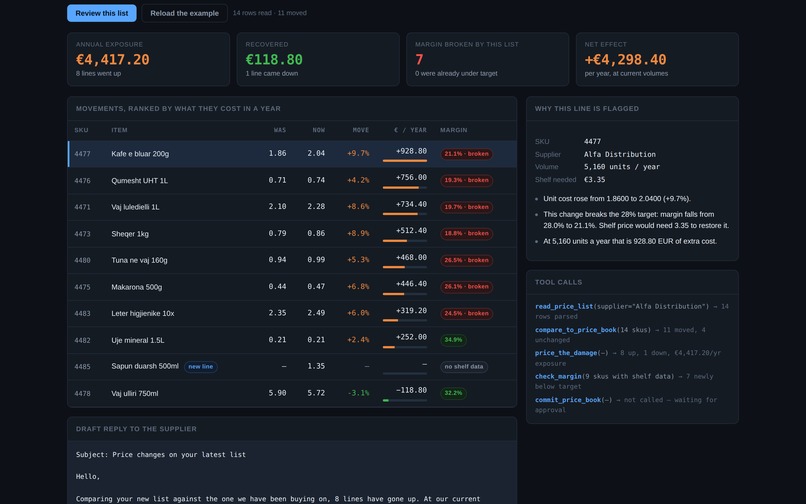
Task: Select the Qumesht UHT 1L item
Action: click(x=139, y=181)
